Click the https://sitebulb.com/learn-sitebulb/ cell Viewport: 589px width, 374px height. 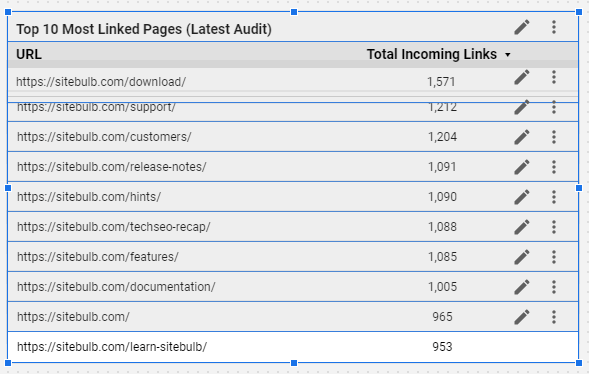tap(112, 347)
